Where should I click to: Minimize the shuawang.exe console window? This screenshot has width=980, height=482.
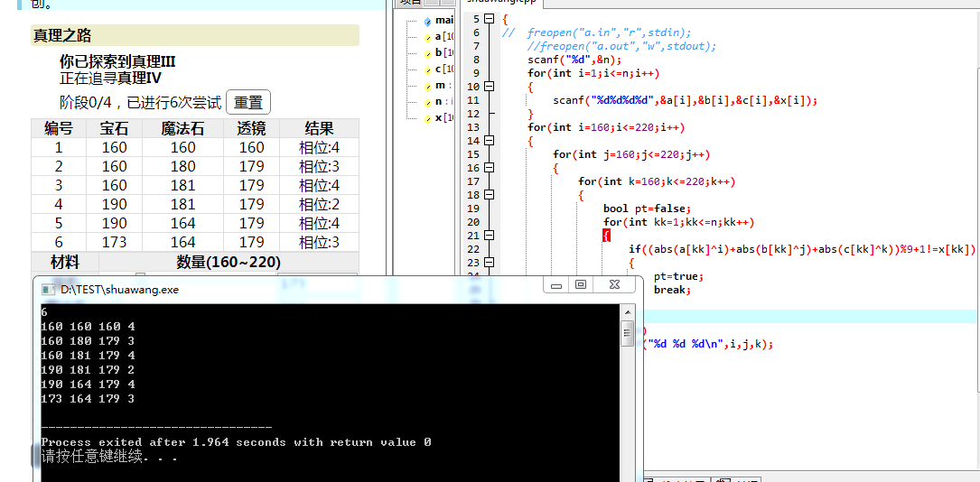pyautogui.click(x=558, y=285)
